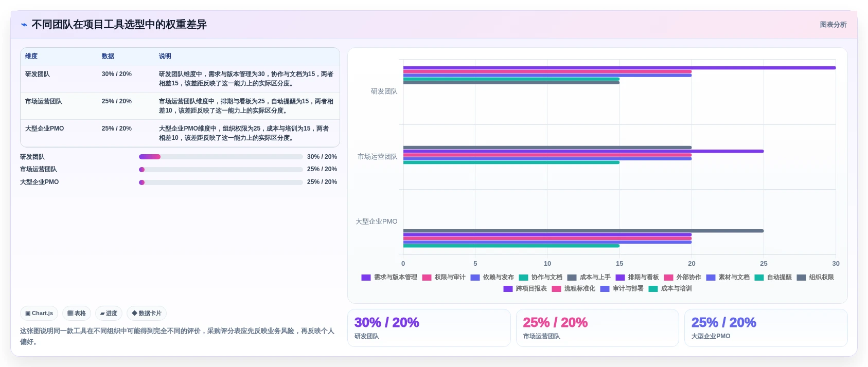Hide the 成本与培训 legend series
This screenshot has width=868, height=367.
[x=670, y=288]
